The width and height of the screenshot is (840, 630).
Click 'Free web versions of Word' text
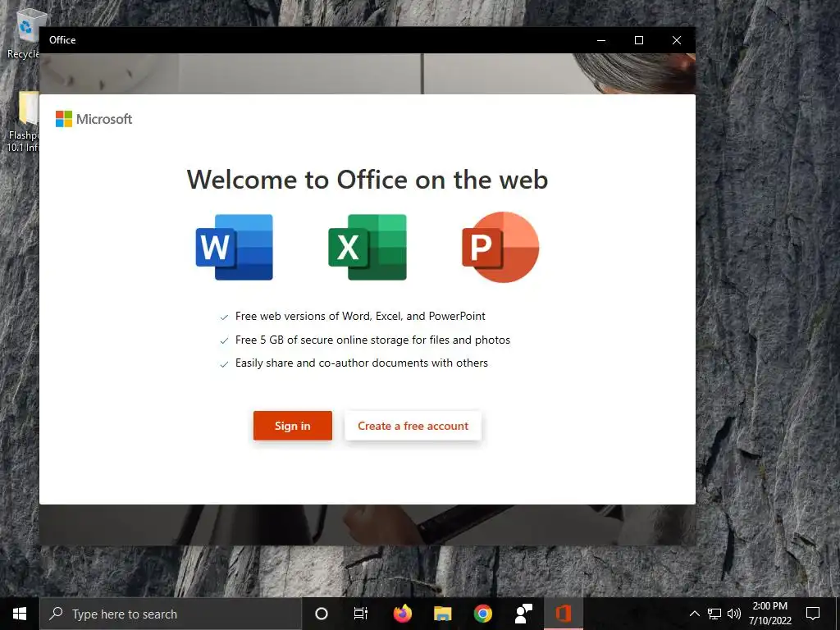tap(361, 316)
